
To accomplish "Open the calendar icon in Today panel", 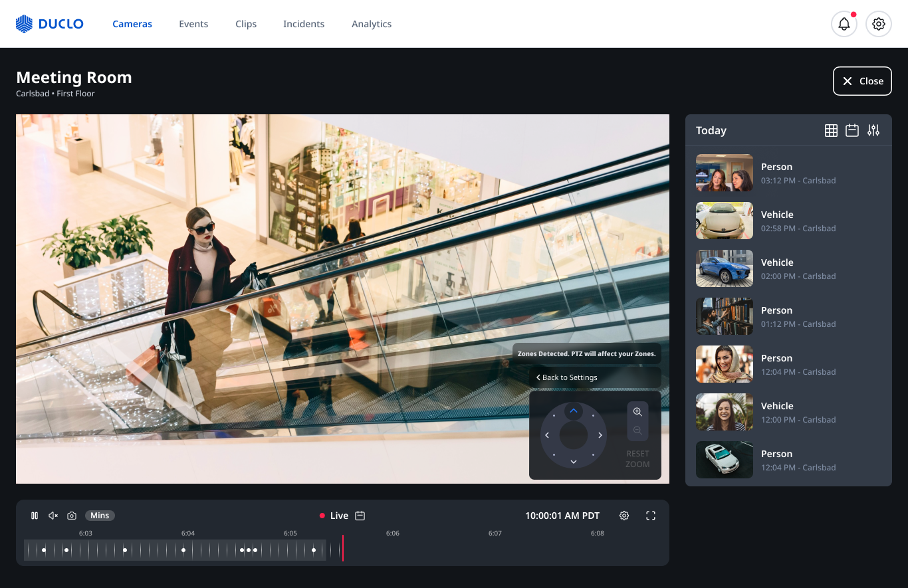I will coord(852,131).
